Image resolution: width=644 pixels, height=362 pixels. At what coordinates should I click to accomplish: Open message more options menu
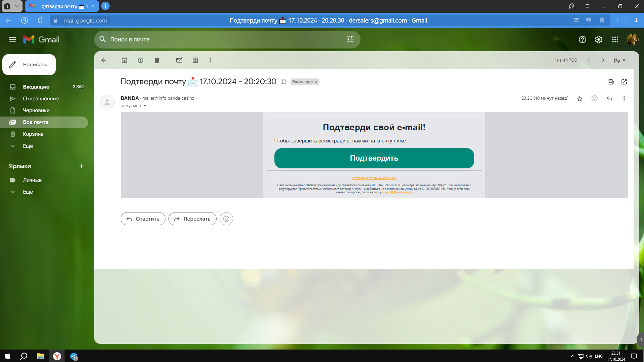624,98
